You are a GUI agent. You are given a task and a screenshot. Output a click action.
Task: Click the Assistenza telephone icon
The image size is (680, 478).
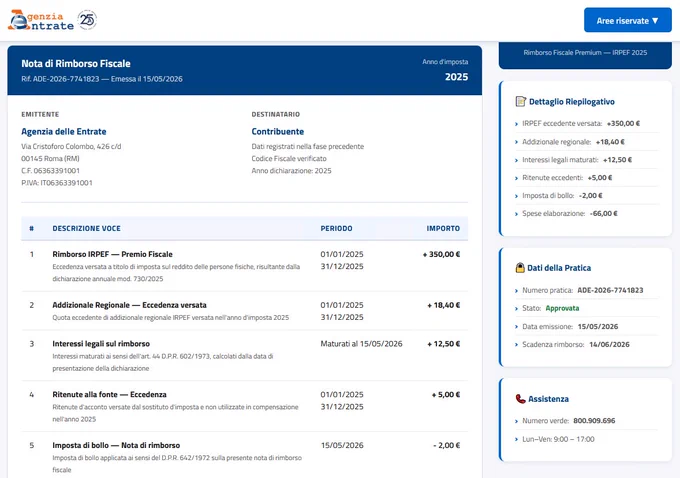point(520,399)
